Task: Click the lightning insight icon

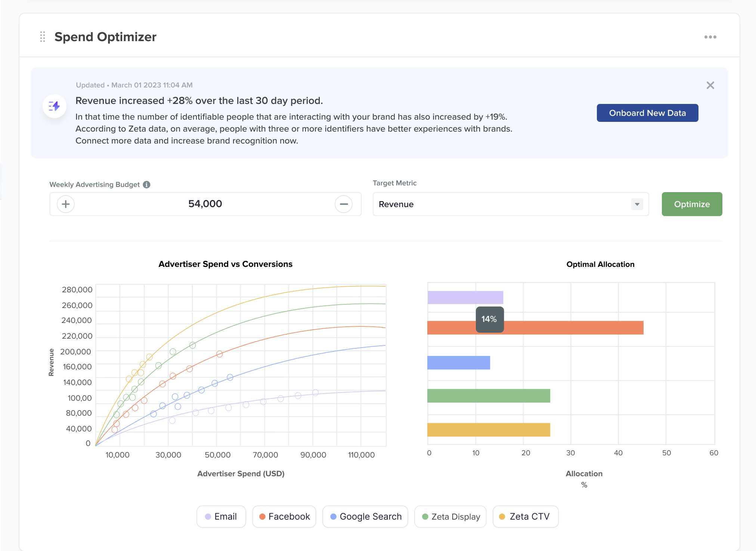Action: point(55,106)
